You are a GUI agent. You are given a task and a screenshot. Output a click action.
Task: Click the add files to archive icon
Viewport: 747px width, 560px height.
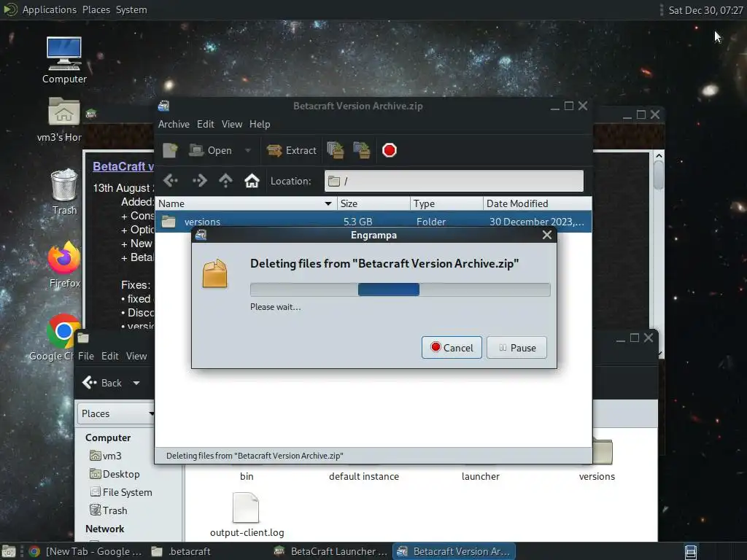(336, 150)
